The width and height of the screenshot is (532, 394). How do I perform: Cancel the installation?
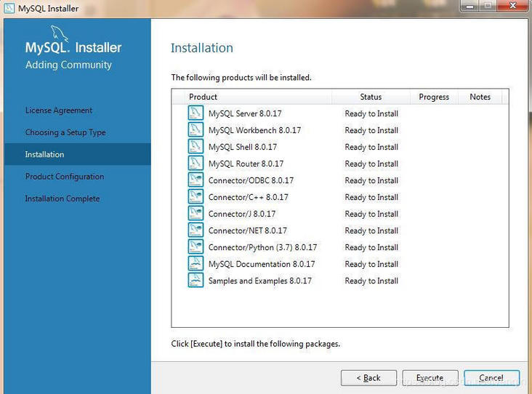tap(491, 378)
